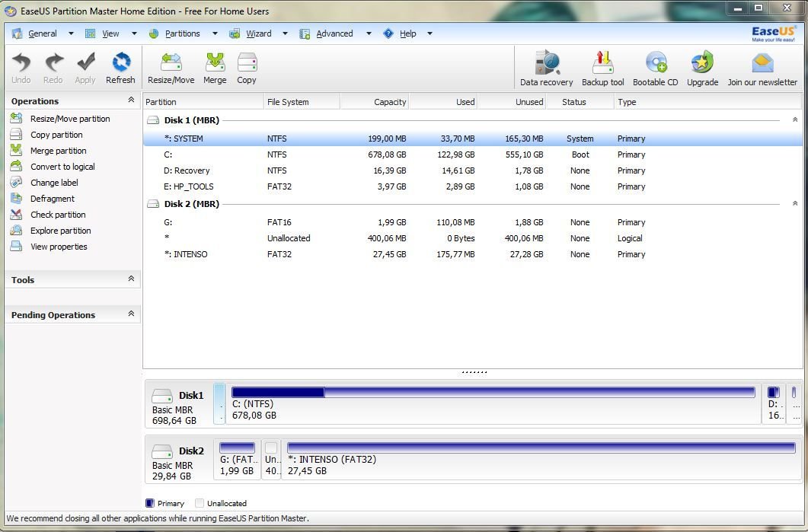The width and height of the screenshot is (808, 532).
Task: Select the D: Recovery partition row
Action: [472, 170]
